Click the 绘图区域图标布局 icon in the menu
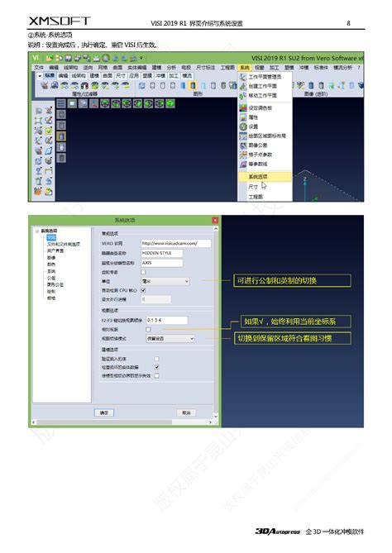The width and height of the screenshot is (392, 553). 243,136
